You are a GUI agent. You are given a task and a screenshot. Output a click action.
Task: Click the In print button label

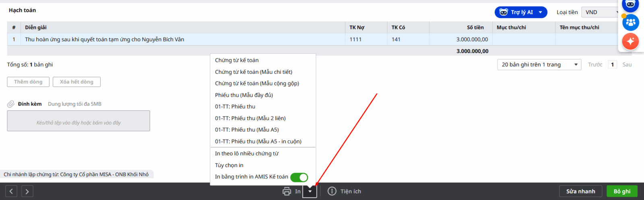[298, 192]
